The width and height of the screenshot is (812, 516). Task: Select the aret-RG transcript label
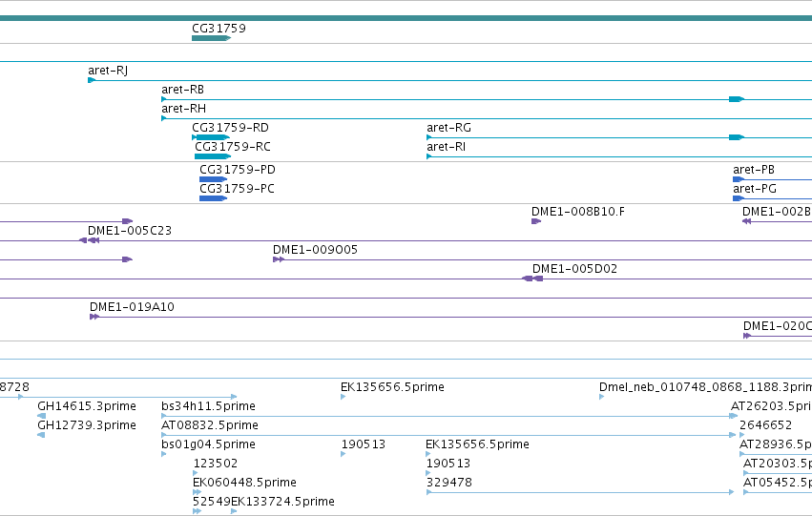(449, 128)
